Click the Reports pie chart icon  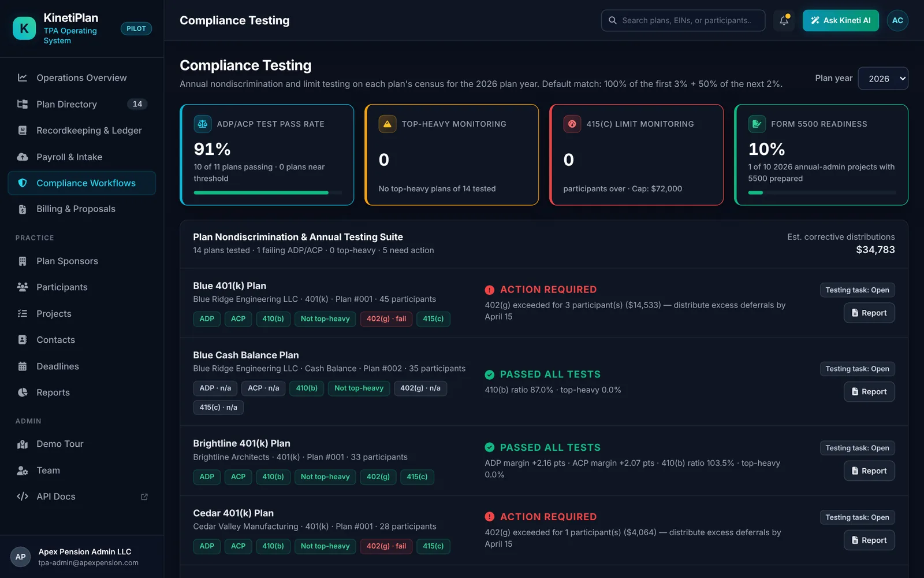click(x=23, y=392)
